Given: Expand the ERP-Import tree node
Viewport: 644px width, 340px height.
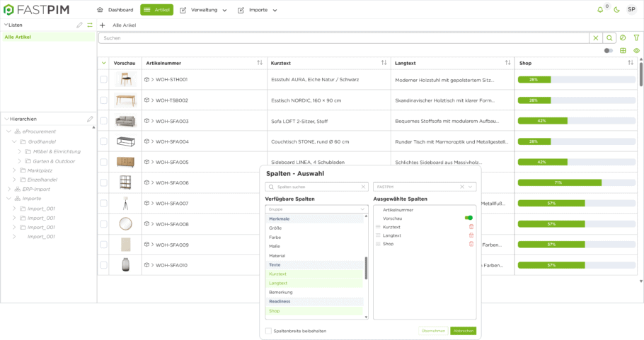Looking at the screenshot, I should pyautogui.click(x=8, y=189).
